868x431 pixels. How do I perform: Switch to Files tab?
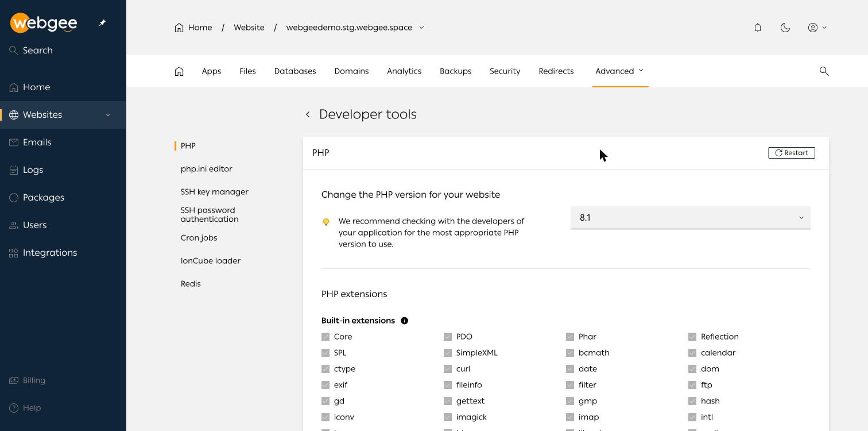(247, 71)
